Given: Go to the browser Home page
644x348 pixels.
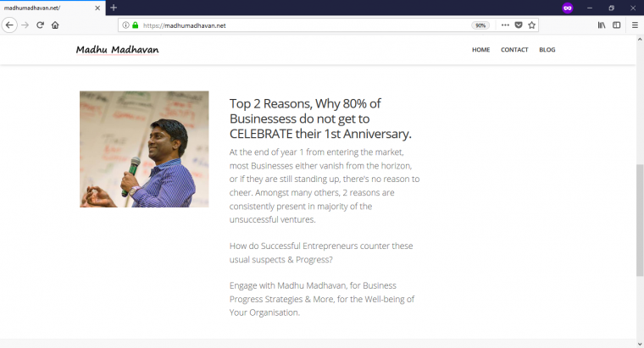Looking at the screenshot, I should point(55,25).
